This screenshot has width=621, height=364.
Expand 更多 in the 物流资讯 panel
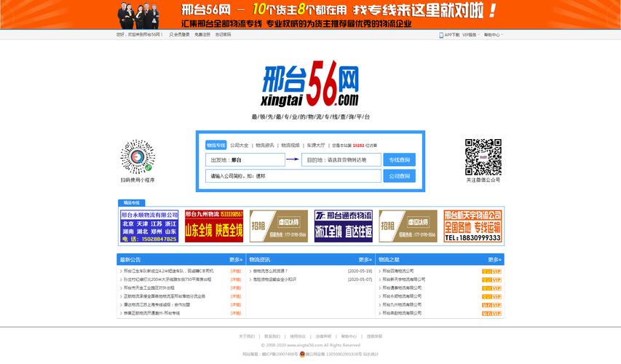[x=365, y=260]
